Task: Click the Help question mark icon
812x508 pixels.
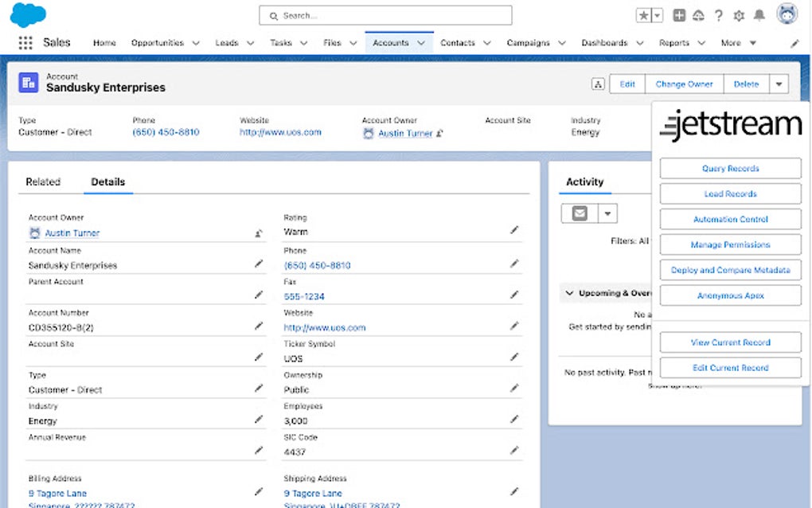Action: click(719, 14)
